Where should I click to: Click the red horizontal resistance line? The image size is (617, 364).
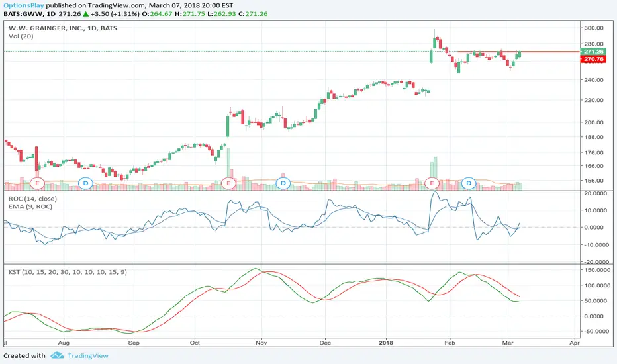(518, 52)
